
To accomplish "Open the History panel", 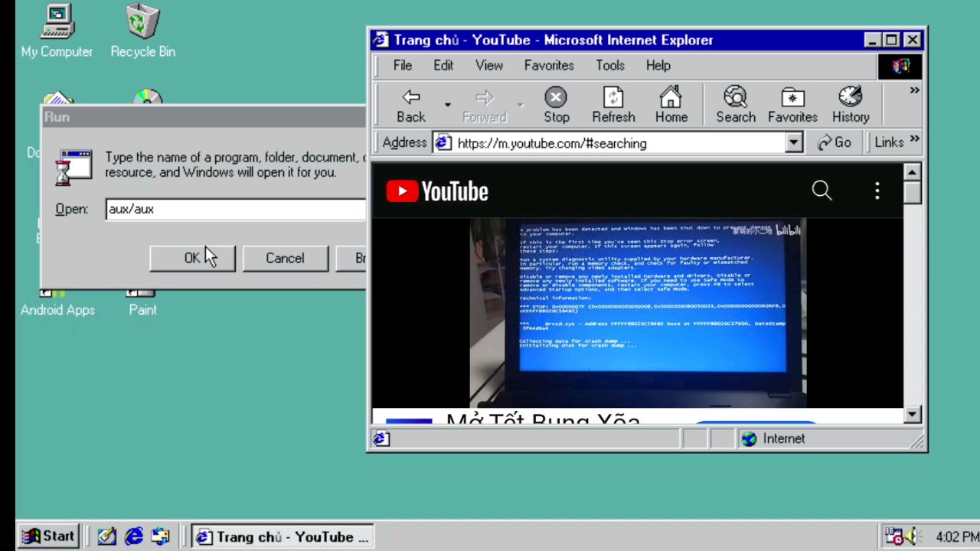I will [x=850, y=106].
